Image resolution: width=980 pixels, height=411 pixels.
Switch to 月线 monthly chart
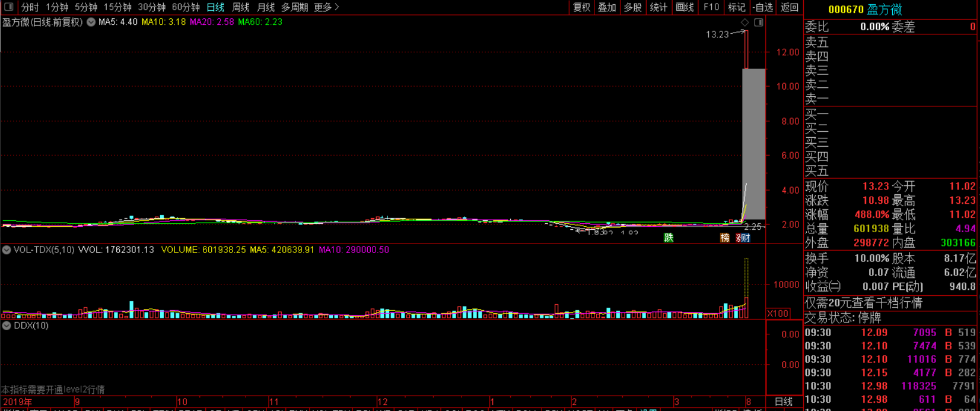tap(266, 8)
